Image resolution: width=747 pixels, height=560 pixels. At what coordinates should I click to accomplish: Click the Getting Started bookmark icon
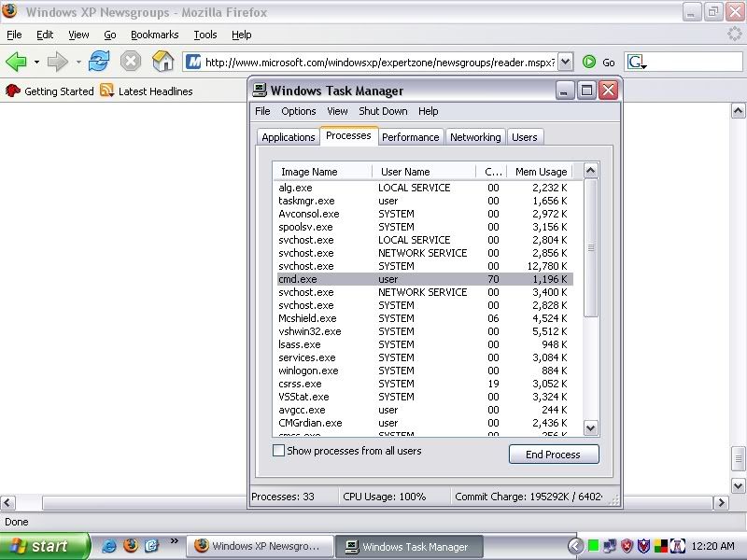(x=13, y=91)
